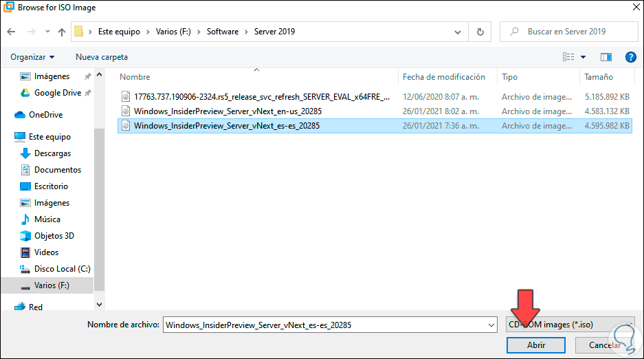The height and width of the screenshot is (359, 644).
Task: Select Google Drive in quick access
Action: [58, 93]
